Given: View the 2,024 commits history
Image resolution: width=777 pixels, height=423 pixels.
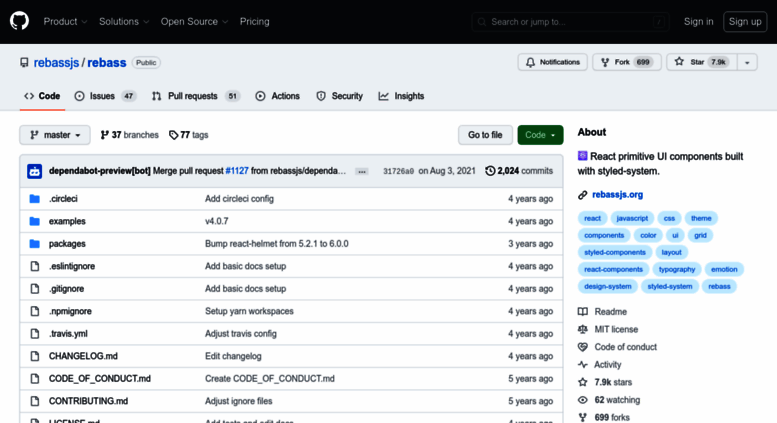Looking at the screenshot, I should click(x=519, y=170).
